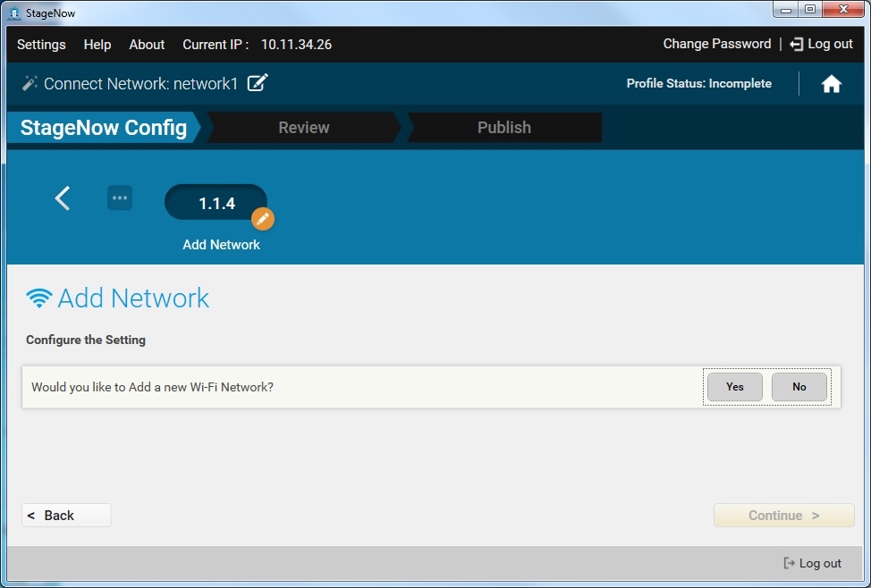Click the Log out link in footer
This screenshot has height=588, width=871.
(812, 563)
